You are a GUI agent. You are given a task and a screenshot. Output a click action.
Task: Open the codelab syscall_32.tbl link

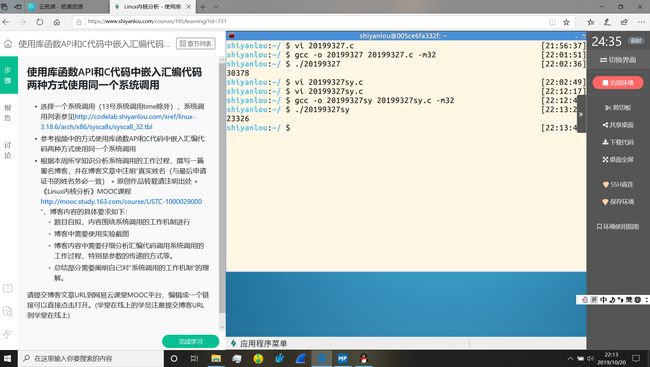[x=118, y=122]
